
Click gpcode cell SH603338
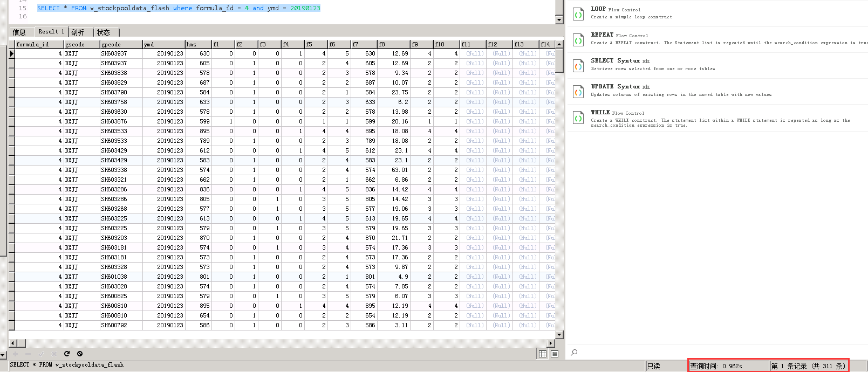click(121, 170)
